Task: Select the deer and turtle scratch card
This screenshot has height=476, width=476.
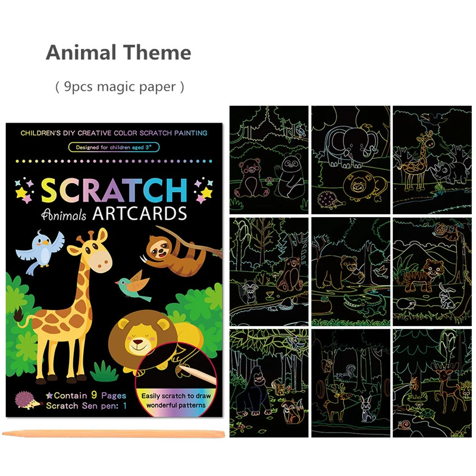Action: pos(433,383)
